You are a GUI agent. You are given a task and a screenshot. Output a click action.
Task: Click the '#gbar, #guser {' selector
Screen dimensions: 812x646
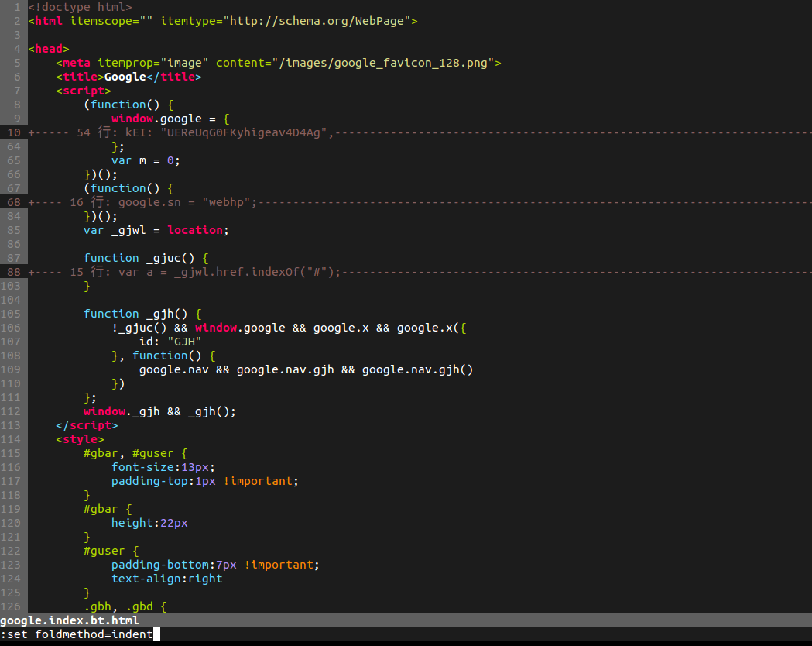click(x=135, y=454)
